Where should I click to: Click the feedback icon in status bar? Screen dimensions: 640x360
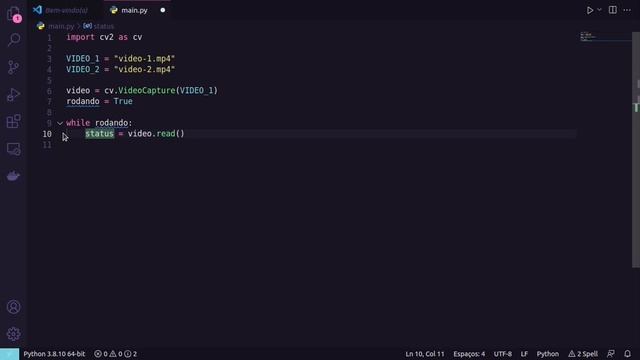pyautogui.click(x=611, y=354)
